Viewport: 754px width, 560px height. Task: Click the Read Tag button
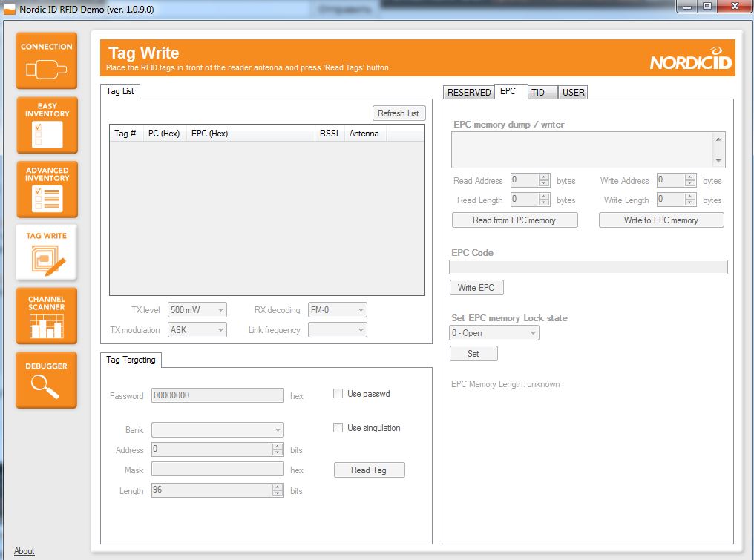click(369, 470)
